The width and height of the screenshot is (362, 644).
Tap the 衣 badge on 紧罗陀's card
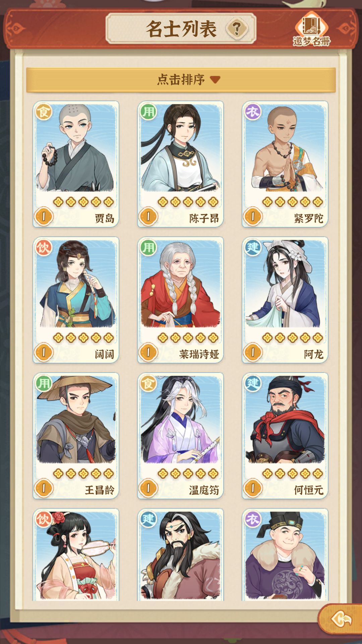click(x=253, y=111)
